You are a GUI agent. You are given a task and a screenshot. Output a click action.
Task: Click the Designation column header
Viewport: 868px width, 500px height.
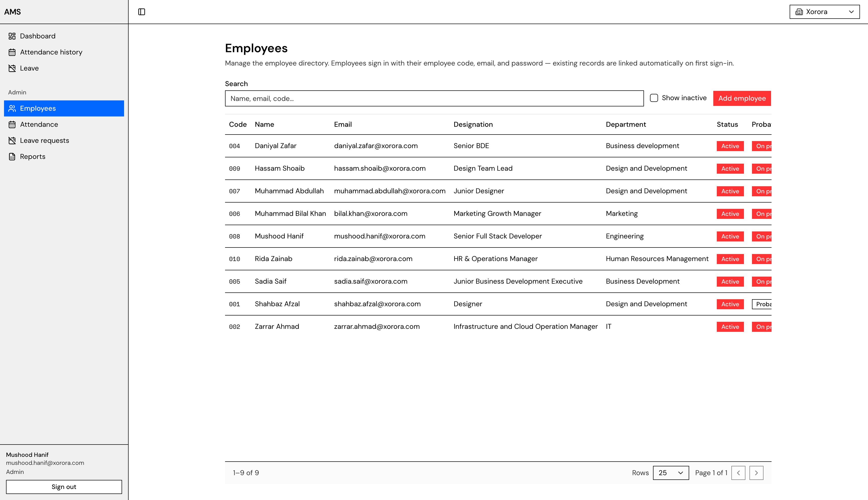pos(473,125)
